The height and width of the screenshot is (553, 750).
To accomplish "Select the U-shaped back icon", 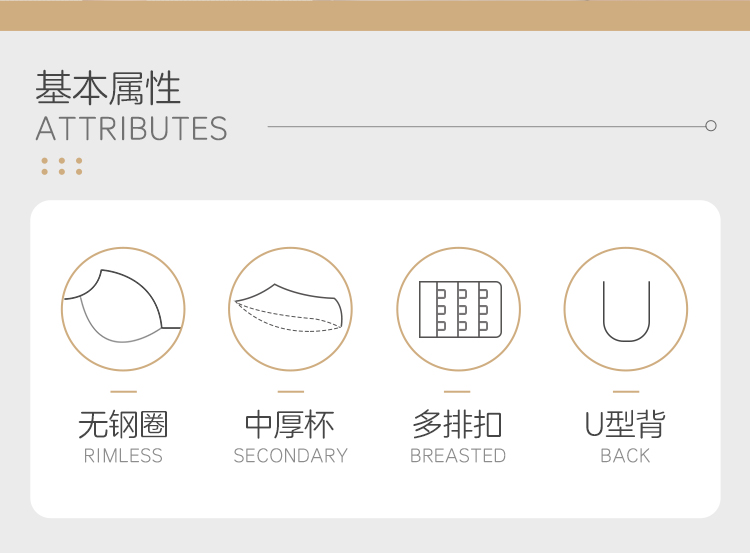I will pyautogui.click(x=626, y=309).
